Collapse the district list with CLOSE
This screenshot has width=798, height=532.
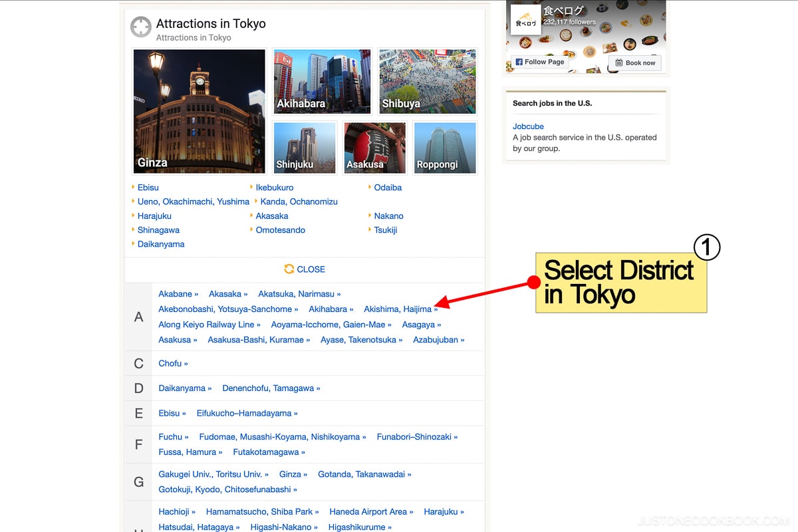[305, 269]
